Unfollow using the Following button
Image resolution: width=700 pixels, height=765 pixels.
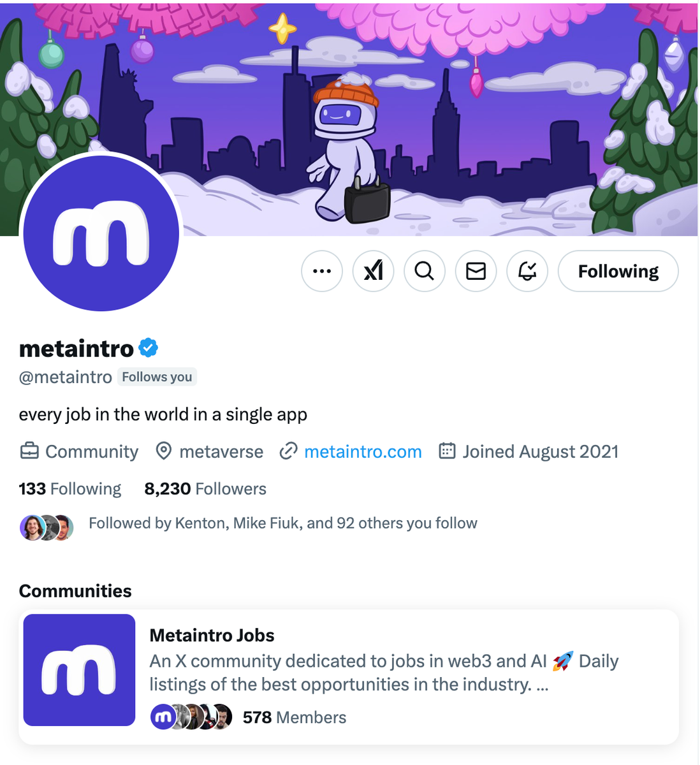click(617, 271)
